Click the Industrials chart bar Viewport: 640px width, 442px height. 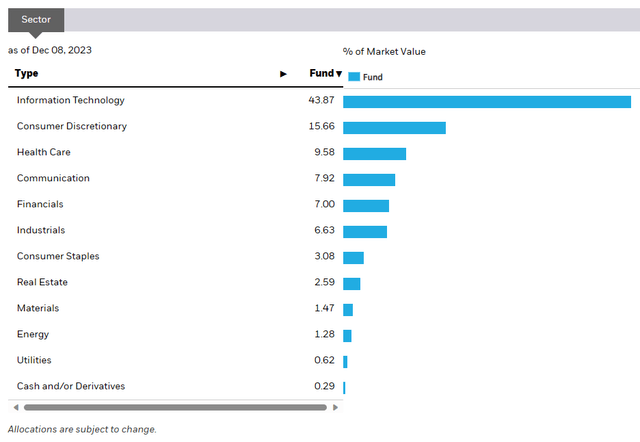click(365, 232)
